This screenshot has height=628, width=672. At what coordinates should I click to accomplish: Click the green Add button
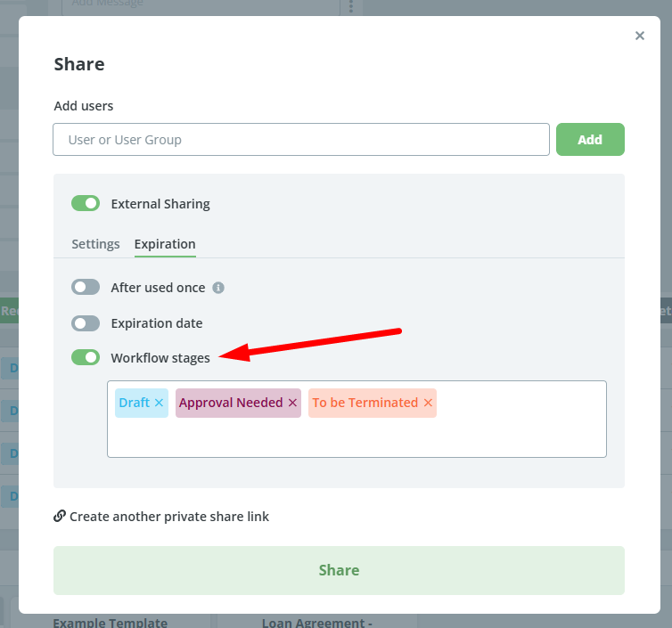pyautogui.click(x=590, y=140)
